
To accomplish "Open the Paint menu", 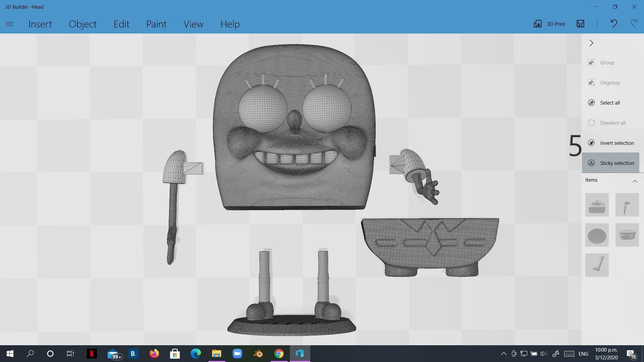I will tap(156, 24).
